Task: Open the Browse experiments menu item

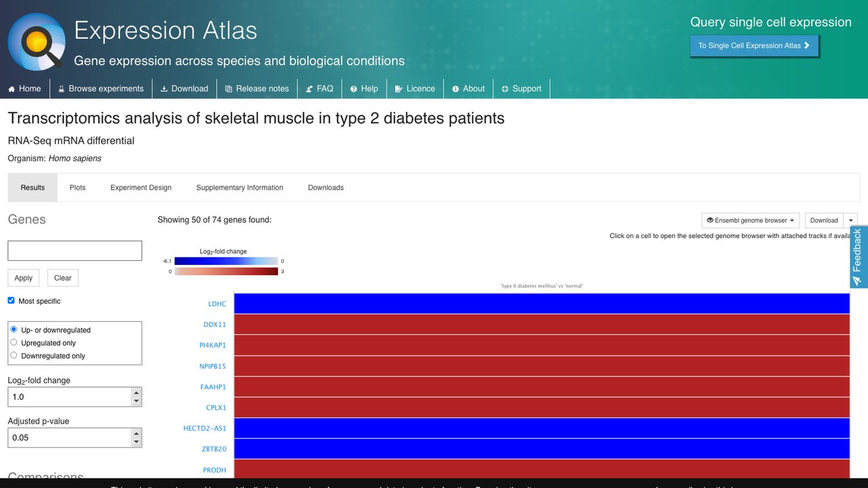Action: point(100,89)
